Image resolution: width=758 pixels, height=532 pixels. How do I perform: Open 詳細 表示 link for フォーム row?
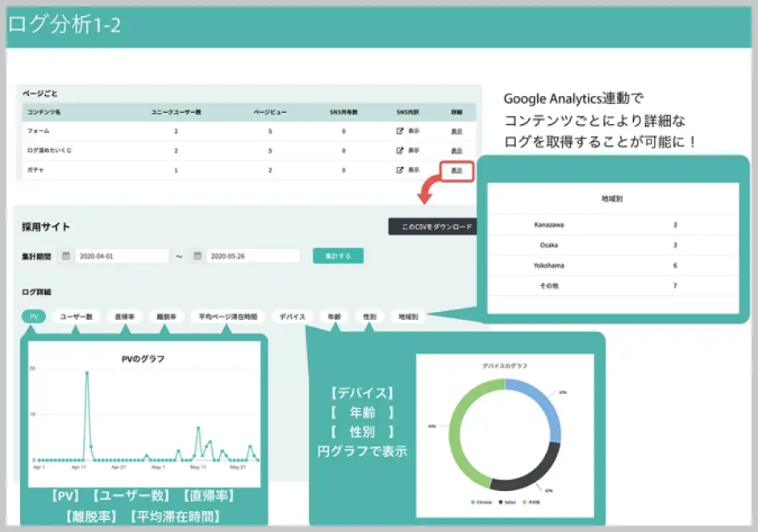(456, 130)
